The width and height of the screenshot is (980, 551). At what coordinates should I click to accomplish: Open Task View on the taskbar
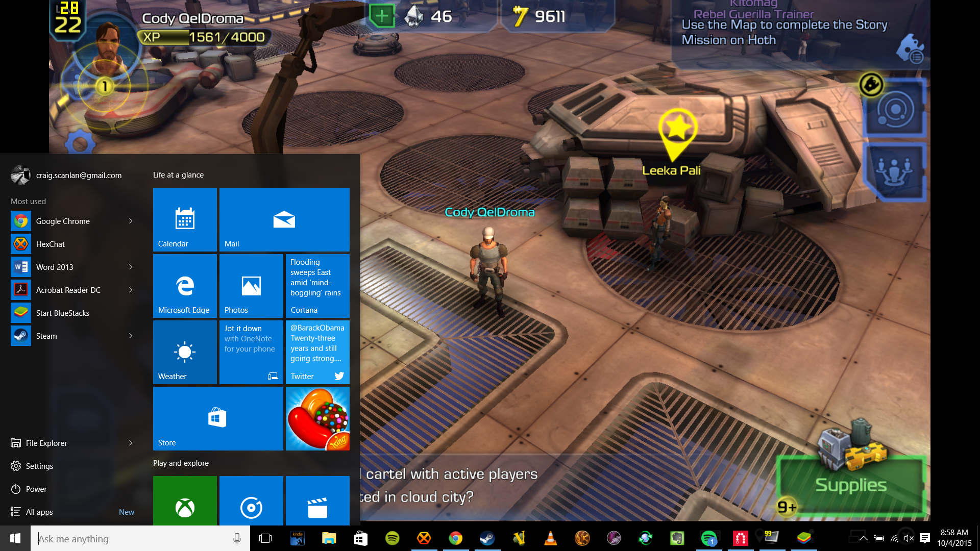tap(265, 538)
